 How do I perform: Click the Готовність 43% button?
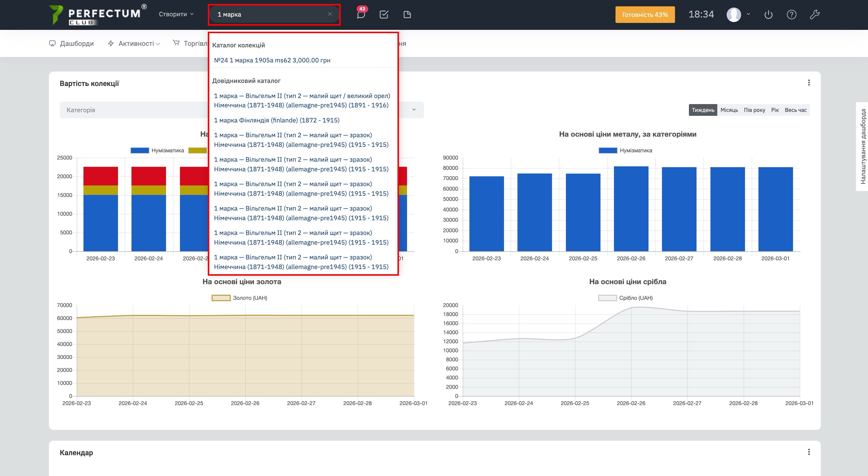(645, 14)
